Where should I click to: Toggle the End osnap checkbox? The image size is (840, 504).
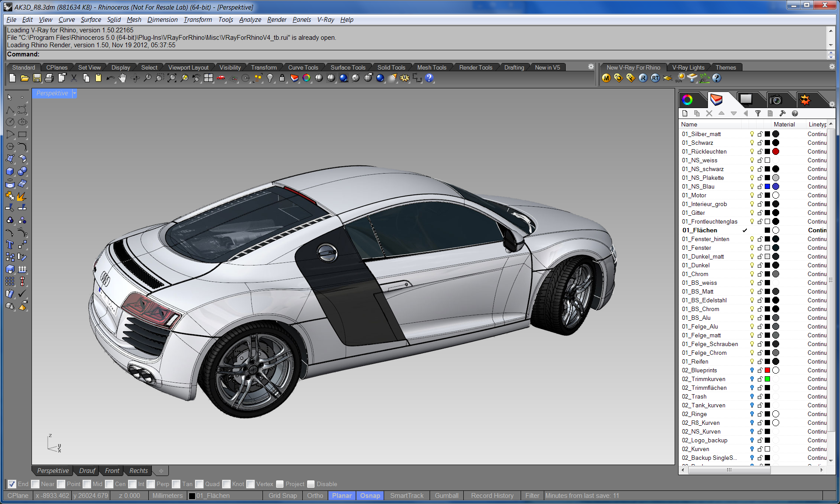[12, 484]
